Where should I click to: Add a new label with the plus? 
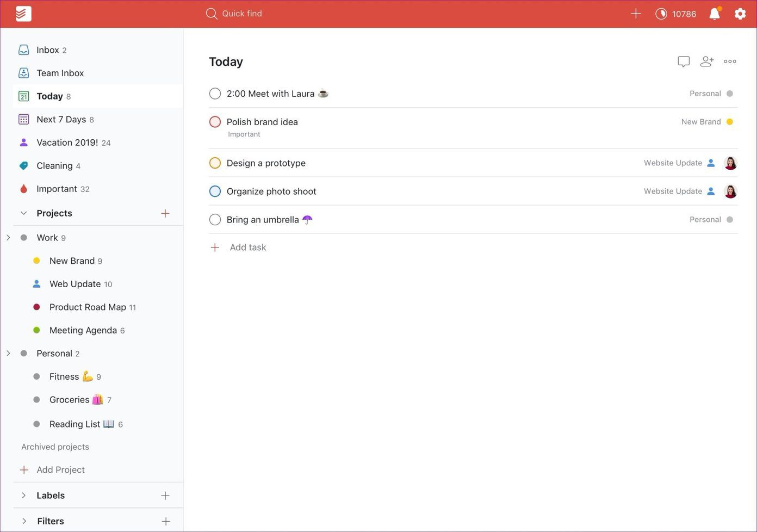(165, 496)
